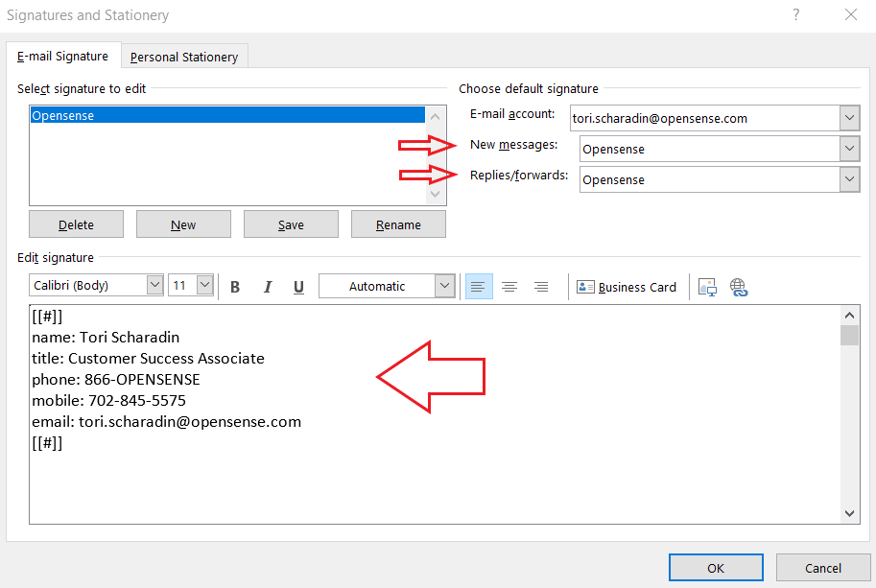Open the Automatic font color dropdown
This screenshot has height=588, width=876.
(444, 286)
